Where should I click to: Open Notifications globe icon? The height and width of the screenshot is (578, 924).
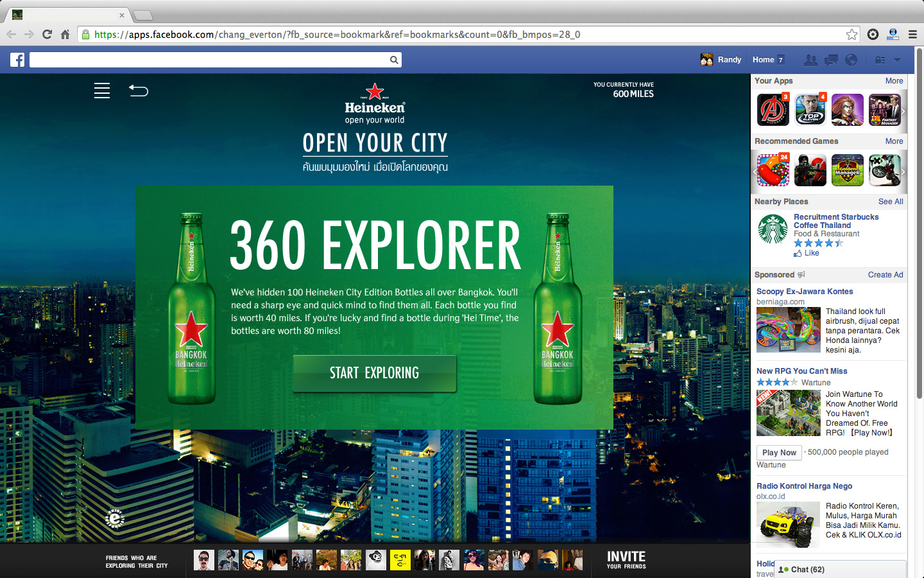click(x=851, y=60)
